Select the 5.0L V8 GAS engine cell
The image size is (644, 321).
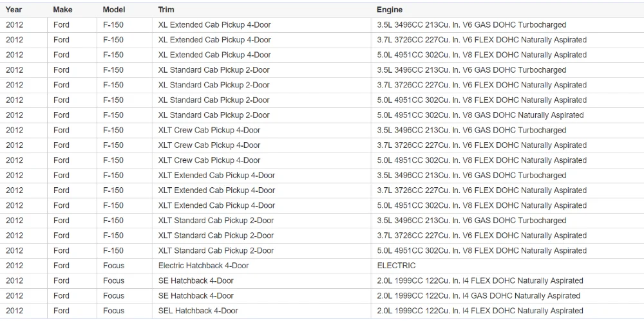pos(480,115)
